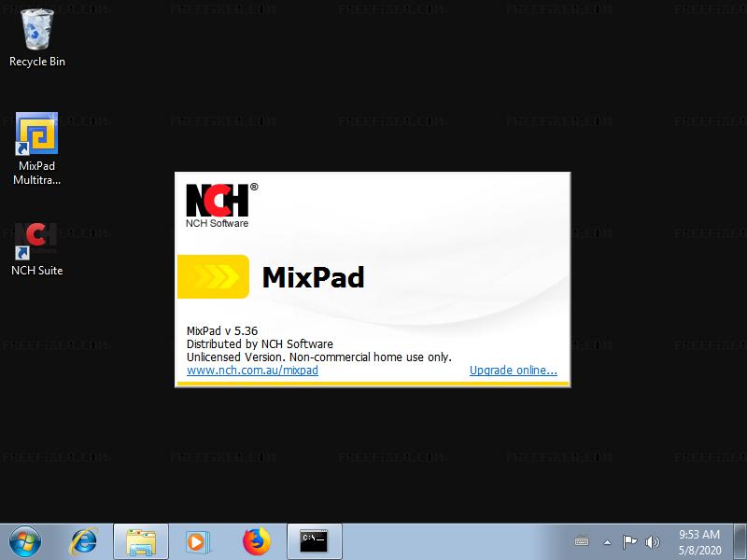Select the NCH Suite desktop shortcut
Viewport: 747px width, 560px height.
(36, 249)
